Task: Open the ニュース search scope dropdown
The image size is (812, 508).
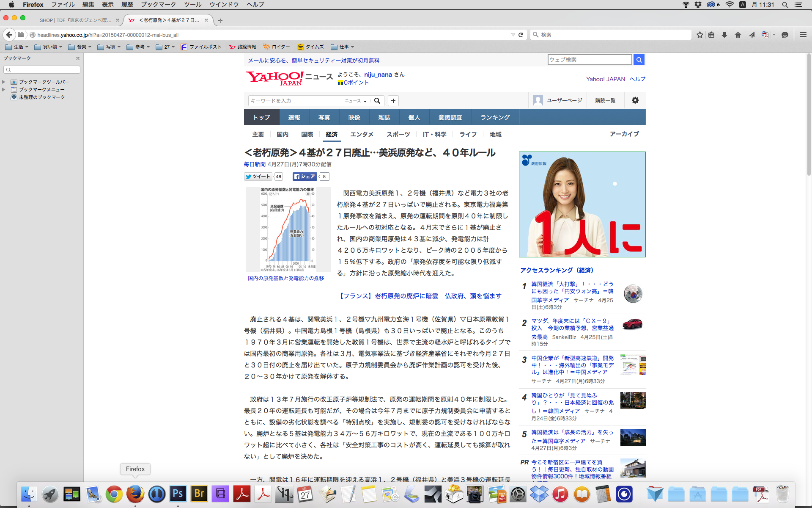Action: click(356, 101)
